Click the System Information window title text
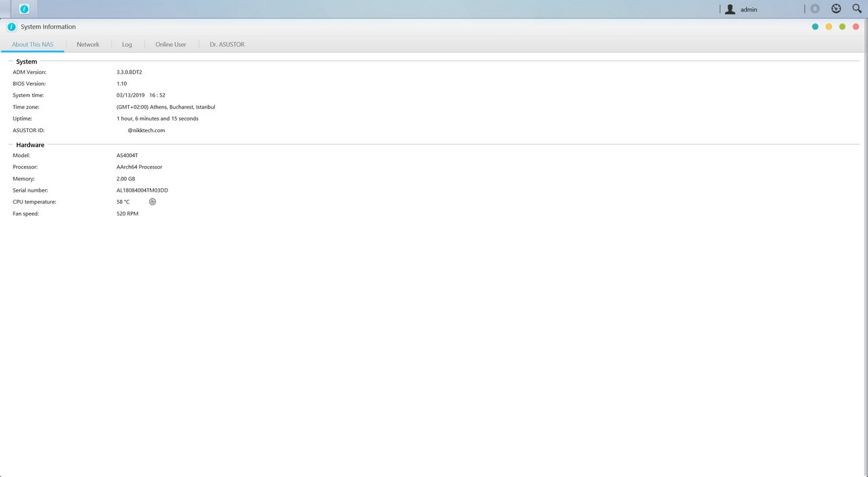 [x=48, y=27]
